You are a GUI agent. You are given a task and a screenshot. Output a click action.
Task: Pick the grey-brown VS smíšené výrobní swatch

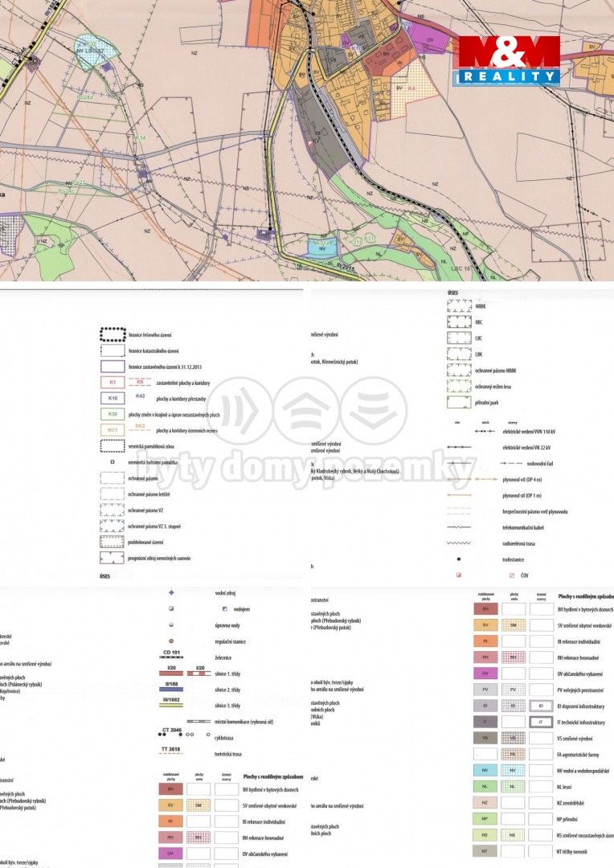pos(485,739)
